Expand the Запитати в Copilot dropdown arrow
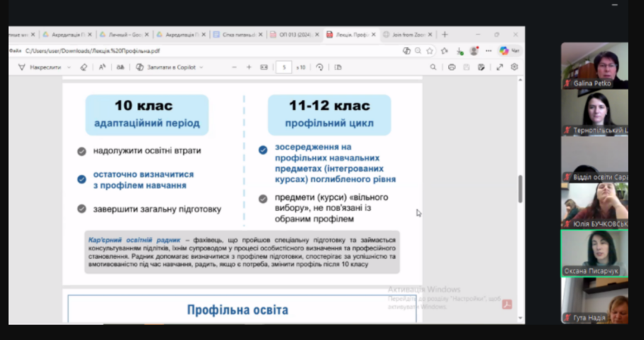 (x=201, y=67)
